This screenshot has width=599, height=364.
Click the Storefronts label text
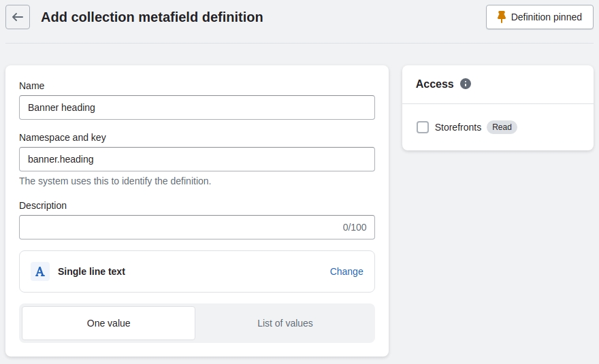[457, 127]
